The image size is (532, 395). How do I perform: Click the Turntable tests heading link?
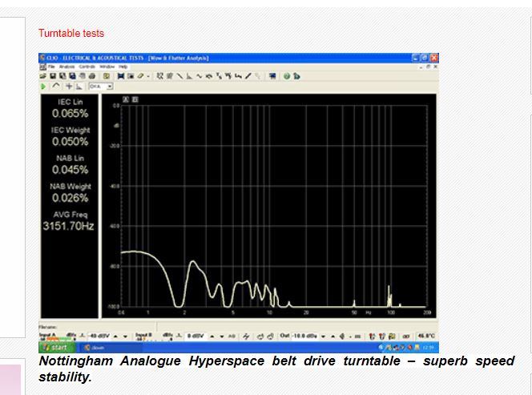click(71, 34)
